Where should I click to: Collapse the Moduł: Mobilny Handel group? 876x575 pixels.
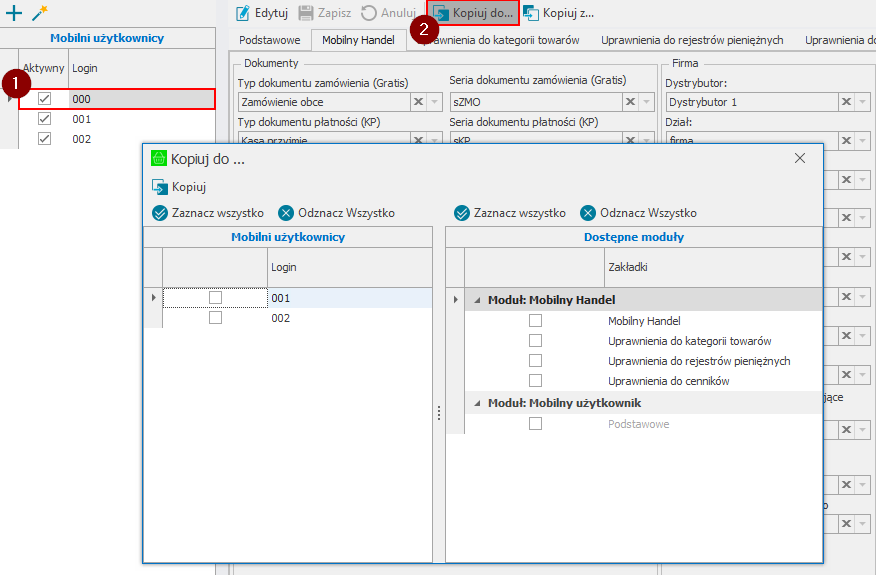tap(476, 300)
